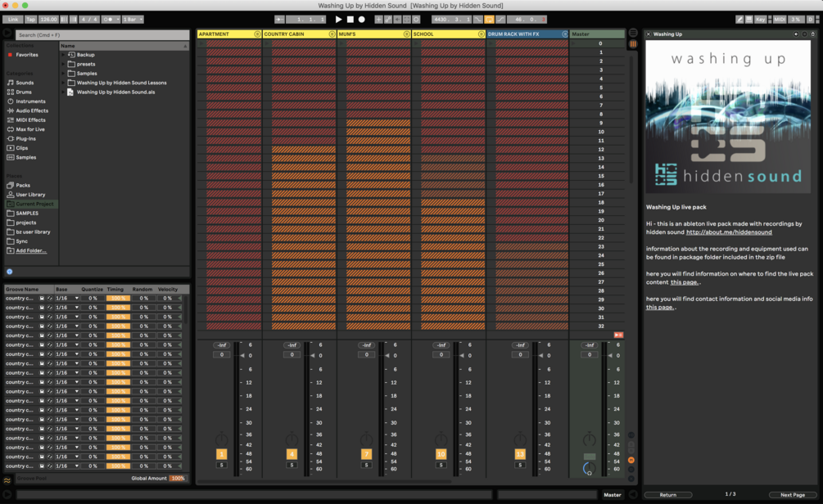Solo the APARTMENT track
Image resolution: width=823 pixels, height=504 pixels.
coord(221,466)
